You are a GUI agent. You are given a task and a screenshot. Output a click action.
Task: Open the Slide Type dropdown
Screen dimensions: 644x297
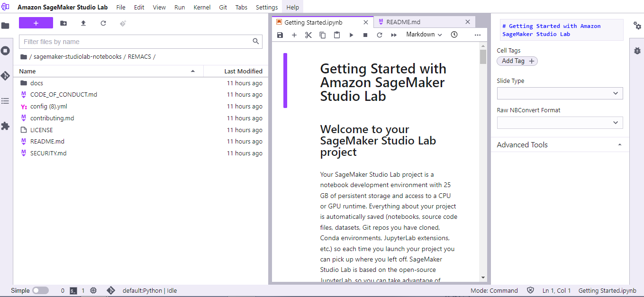[560, 93]
